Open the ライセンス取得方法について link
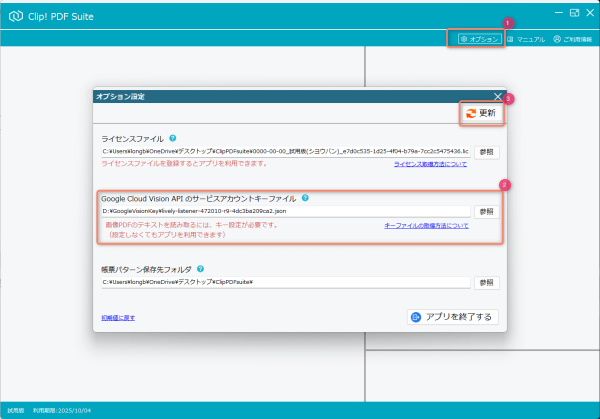The height and width of the screenshot is (419, 600). pos(430,163)
